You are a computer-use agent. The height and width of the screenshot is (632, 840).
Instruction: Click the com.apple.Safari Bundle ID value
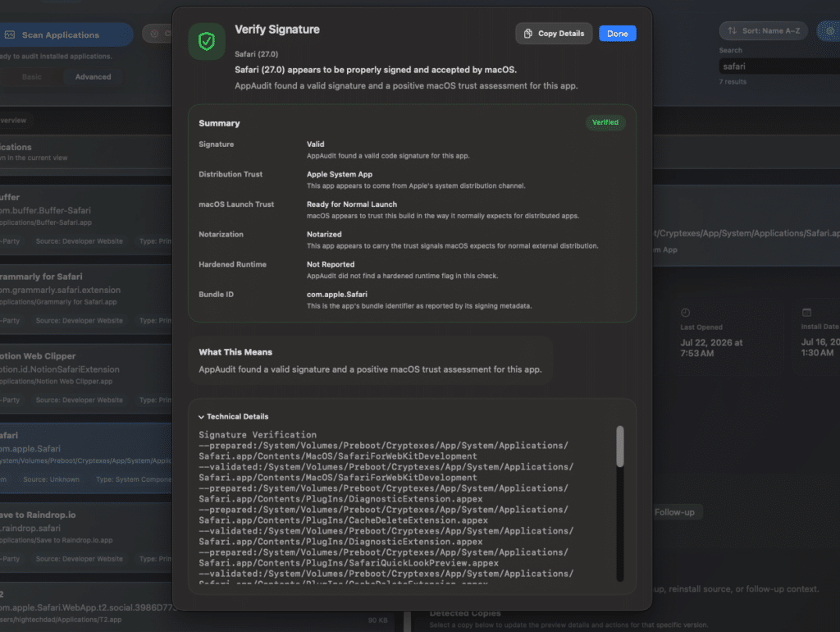tap(336, 295)
